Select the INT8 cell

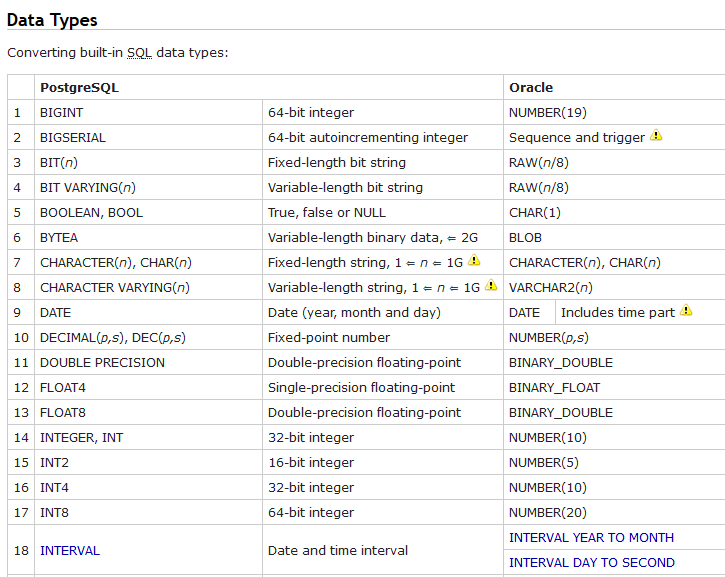click(x=148, y=512)
